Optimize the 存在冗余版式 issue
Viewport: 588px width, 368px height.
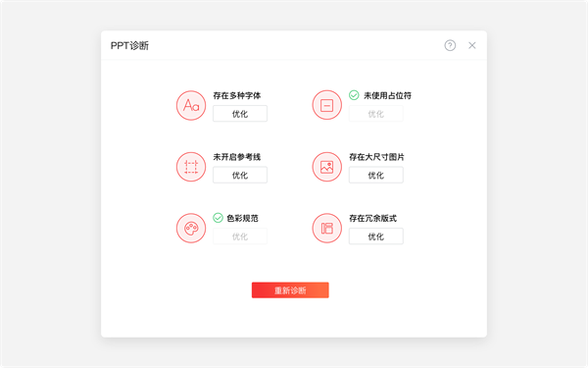click(376, 237)
